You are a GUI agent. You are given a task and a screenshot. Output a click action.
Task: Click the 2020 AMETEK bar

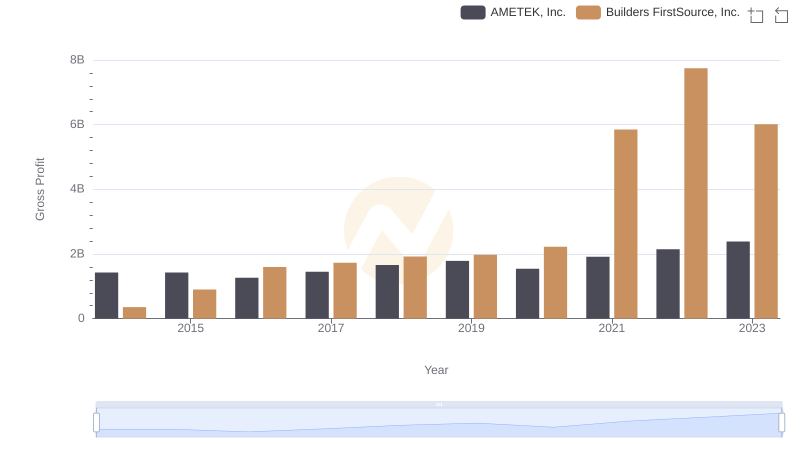tap(528, 294)
